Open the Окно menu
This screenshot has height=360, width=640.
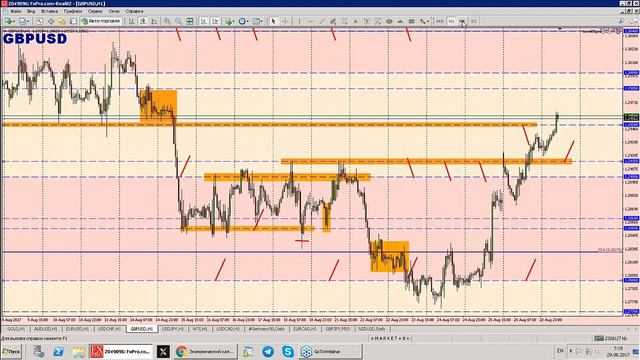pos(114,11)
